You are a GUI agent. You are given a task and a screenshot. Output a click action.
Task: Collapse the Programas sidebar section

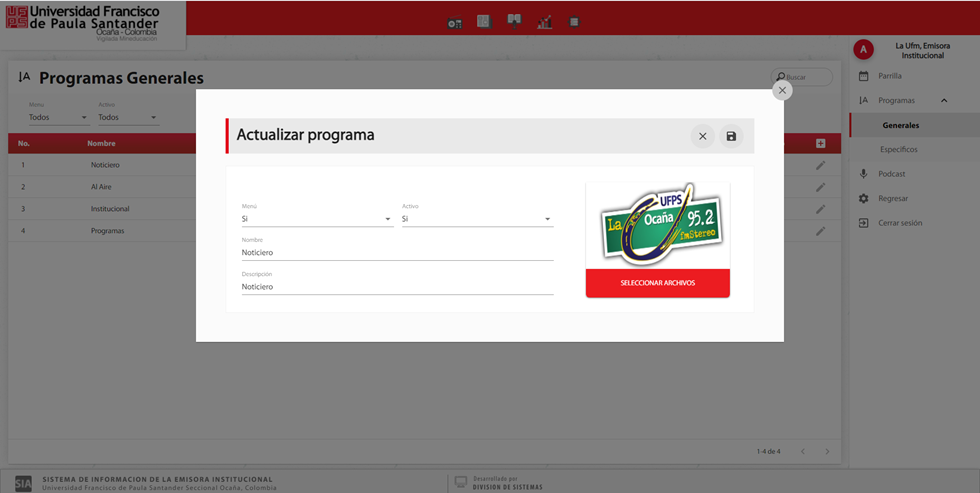[944, 100]
